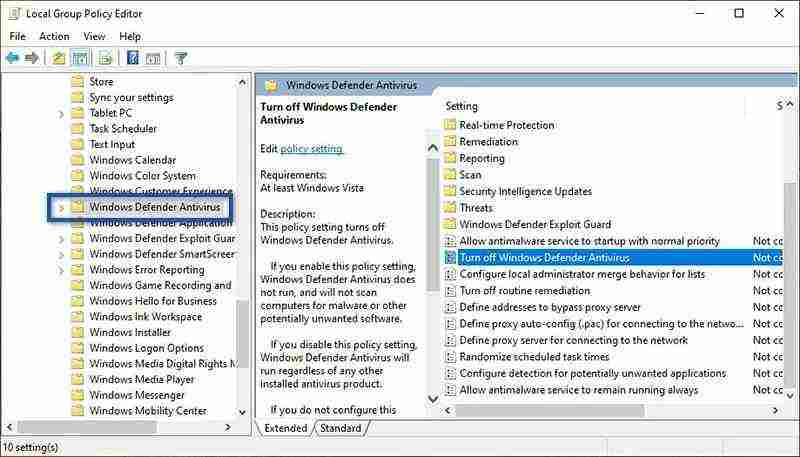Viewport: 800px width, 457px height.
Task: Expand the Windows Defender Antivirus tree node
Action: click(x=61, y=208)
